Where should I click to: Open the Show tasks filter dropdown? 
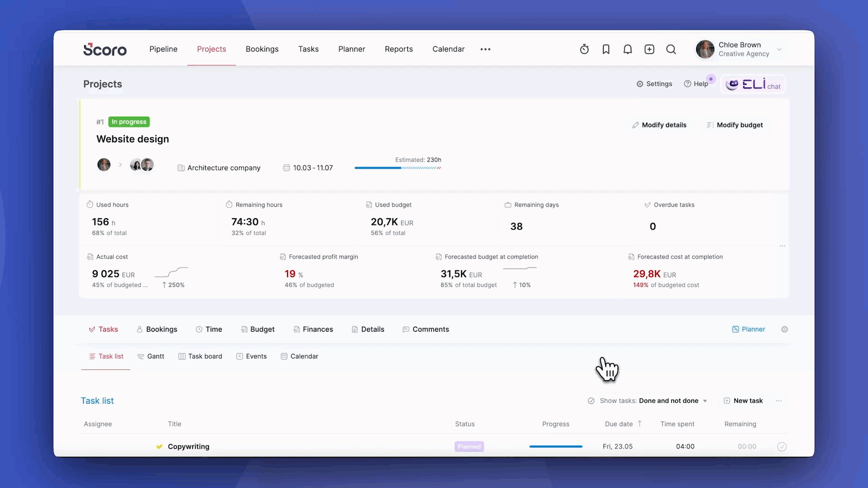click(647, 401)
